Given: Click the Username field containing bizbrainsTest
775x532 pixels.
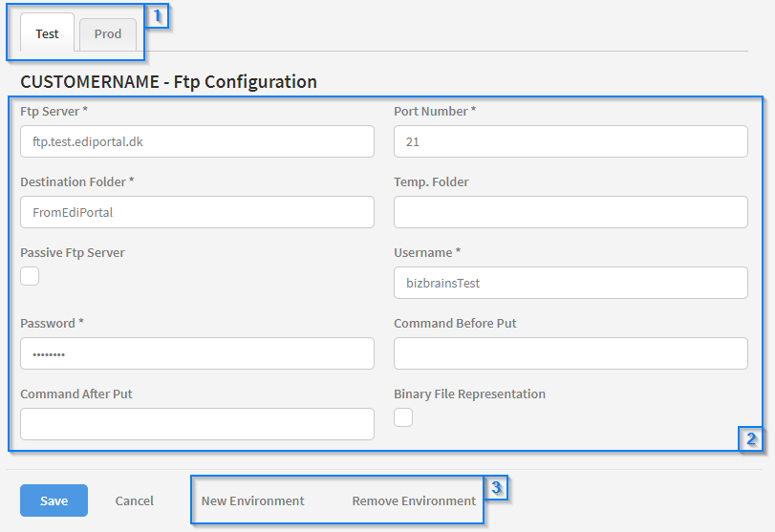Looking at the screenshot, I should pos(570,283).
